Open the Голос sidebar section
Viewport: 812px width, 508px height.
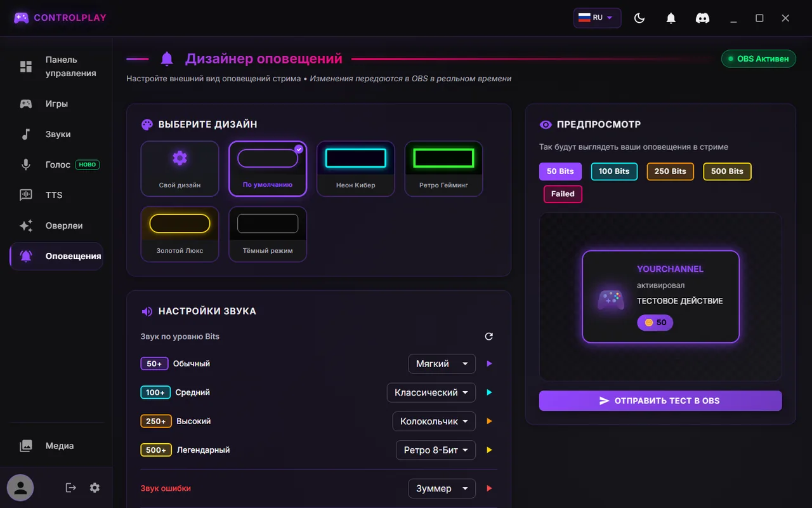pos(56,164)
